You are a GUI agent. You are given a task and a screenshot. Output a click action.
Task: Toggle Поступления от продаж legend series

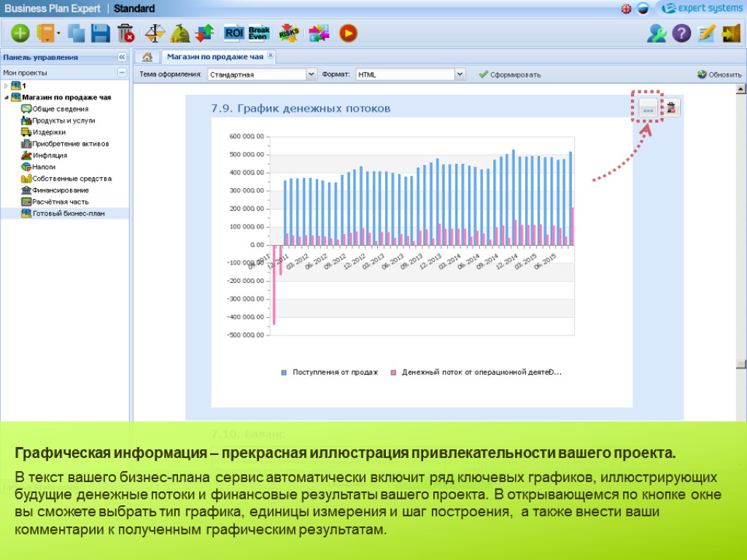coord(330,373)
